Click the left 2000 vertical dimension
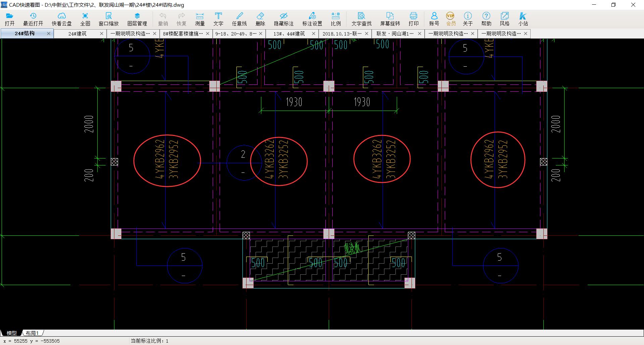Screen dimensions: 644x345 pos(89,124)
